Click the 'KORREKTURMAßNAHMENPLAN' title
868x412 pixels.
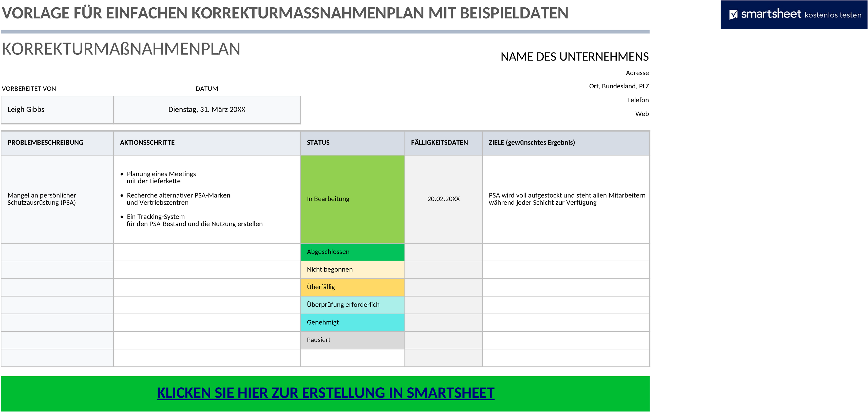click(x=121, y=49)
